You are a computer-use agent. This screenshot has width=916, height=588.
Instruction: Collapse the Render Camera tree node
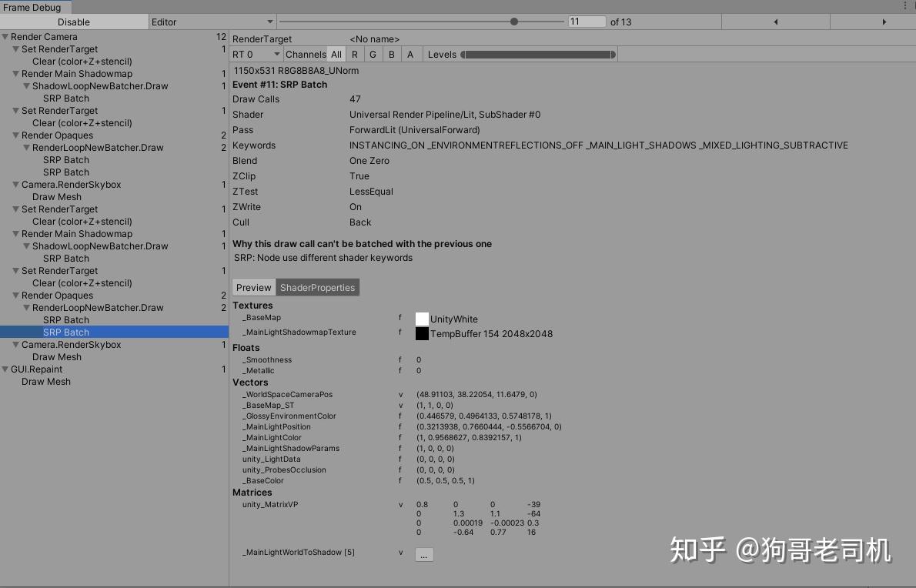coord(5,36)
